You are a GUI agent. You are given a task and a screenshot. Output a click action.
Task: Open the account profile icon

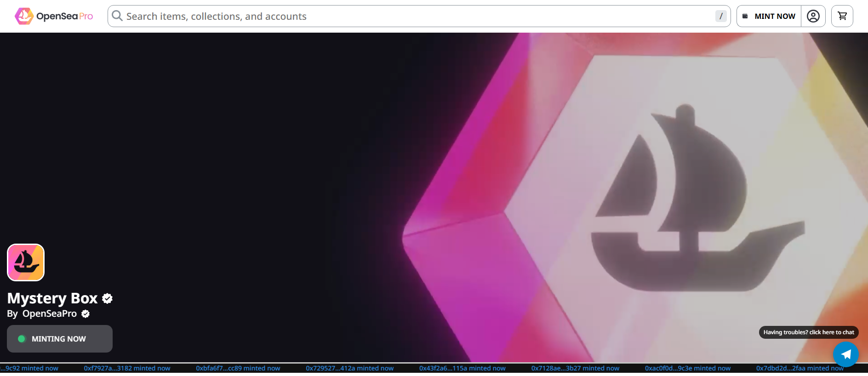pos(813,16)
